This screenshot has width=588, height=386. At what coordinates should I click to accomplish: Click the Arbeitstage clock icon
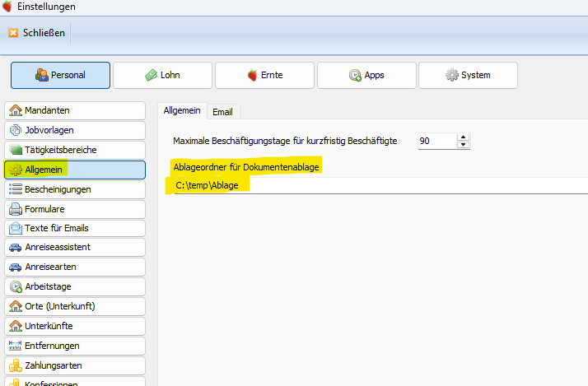click(16, 287)
